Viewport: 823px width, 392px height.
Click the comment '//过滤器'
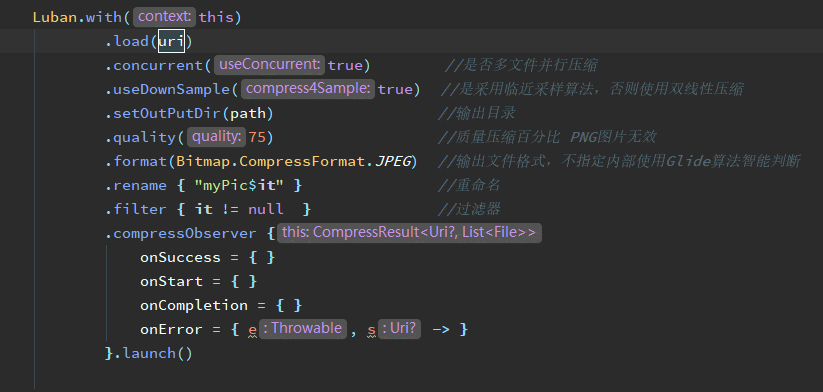(x=469, y=209)
